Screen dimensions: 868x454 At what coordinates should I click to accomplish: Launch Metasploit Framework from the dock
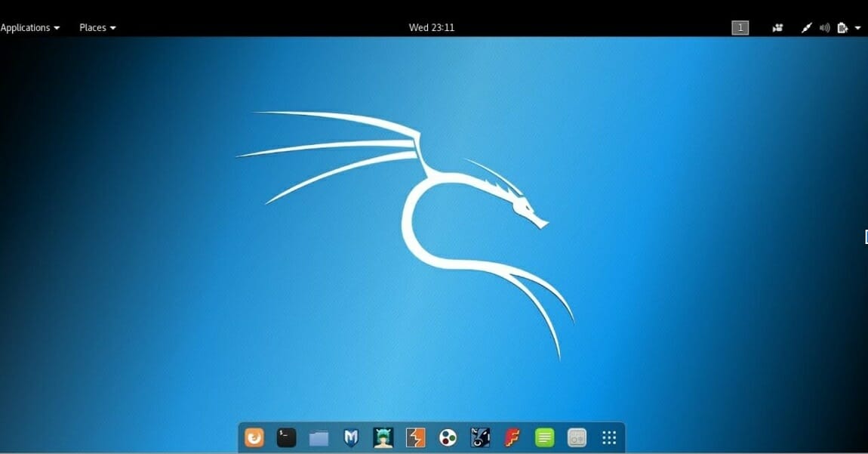click(351, 437)
